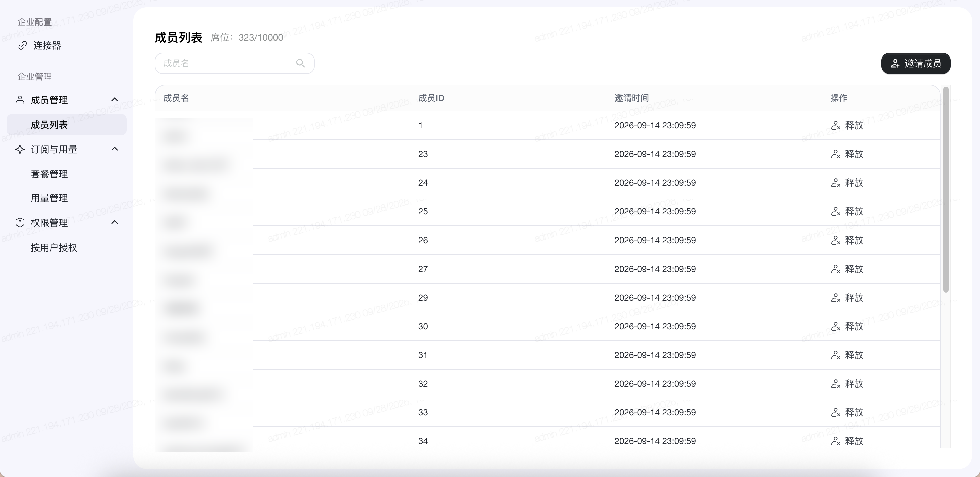The image size is (980, 477).
Task: Click 释放 text for member ID 29
Action: click(854, 297)
